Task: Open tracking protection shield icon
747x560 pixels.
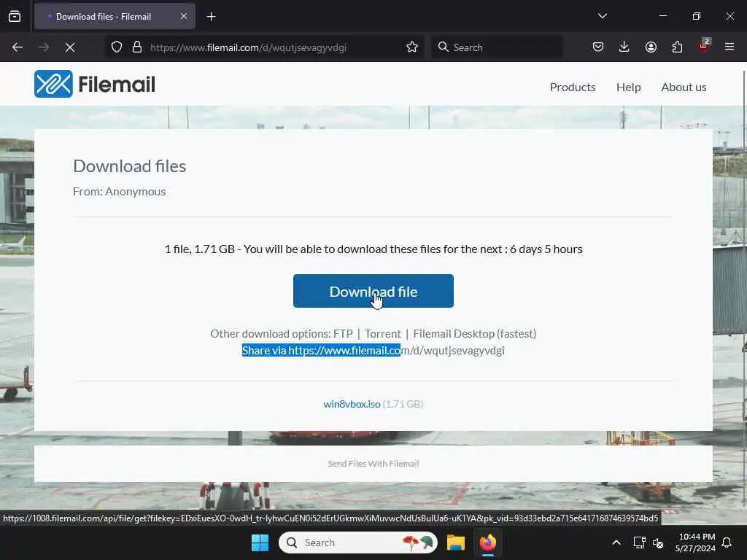Action: tap(117, 47)
